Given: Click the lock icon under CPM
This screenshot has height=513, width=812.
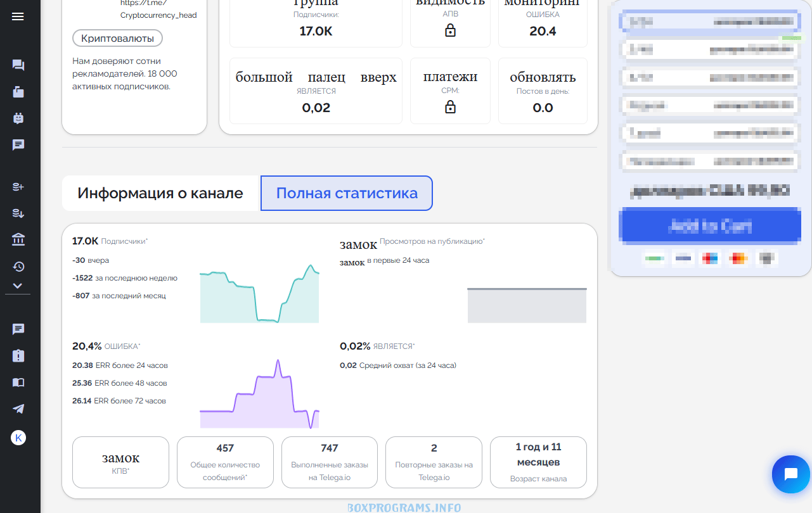Looking at the screenshot, I should pos(450,108).
